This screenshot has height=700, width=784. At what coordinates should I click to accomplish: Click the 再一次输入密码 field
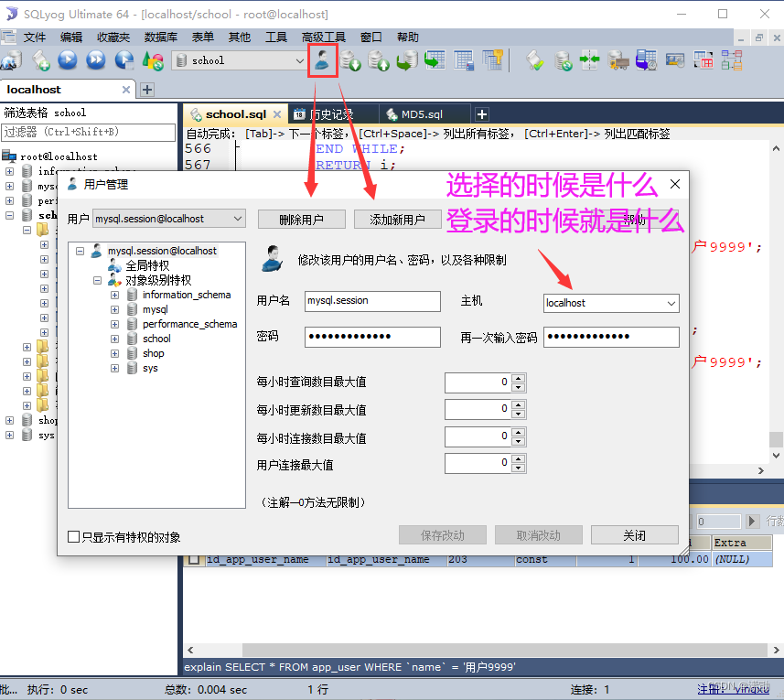611,337
